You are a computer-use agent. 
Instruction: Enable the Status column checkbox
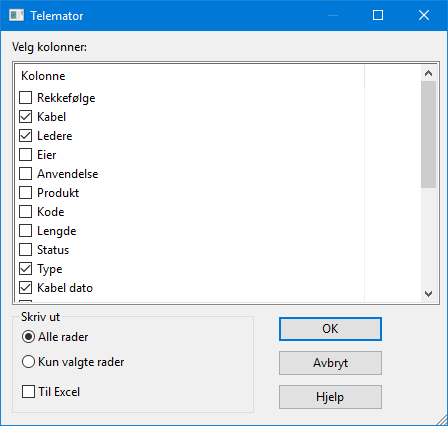pyautogui.click(x=26, y=250)
